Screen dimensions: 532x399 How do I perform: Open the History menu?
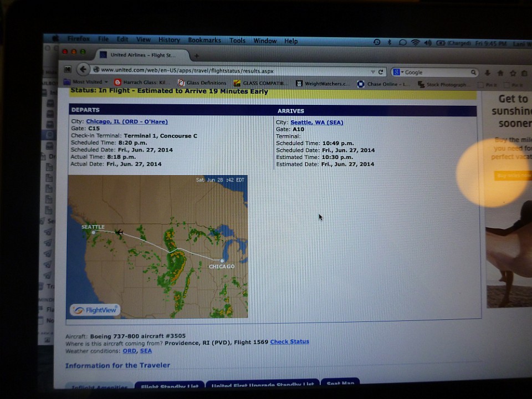point(169,40)
